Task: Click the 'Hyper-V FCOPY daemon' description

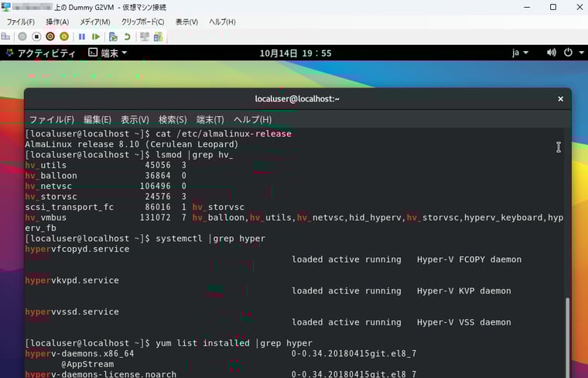Action: tap(469, 259)
